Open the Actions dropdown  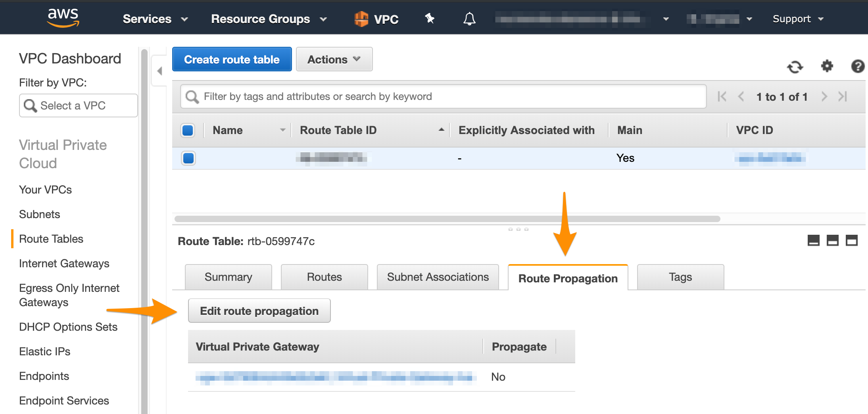[334, 59]
